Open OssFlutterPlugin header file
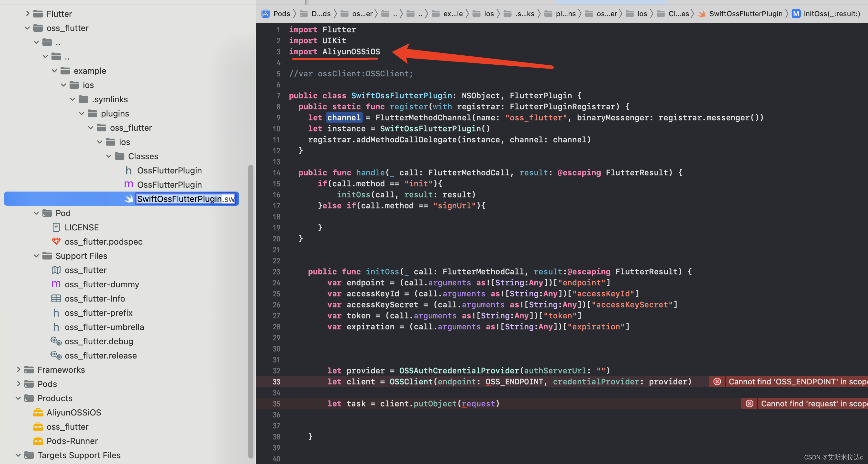 click(x=169, y=171)
